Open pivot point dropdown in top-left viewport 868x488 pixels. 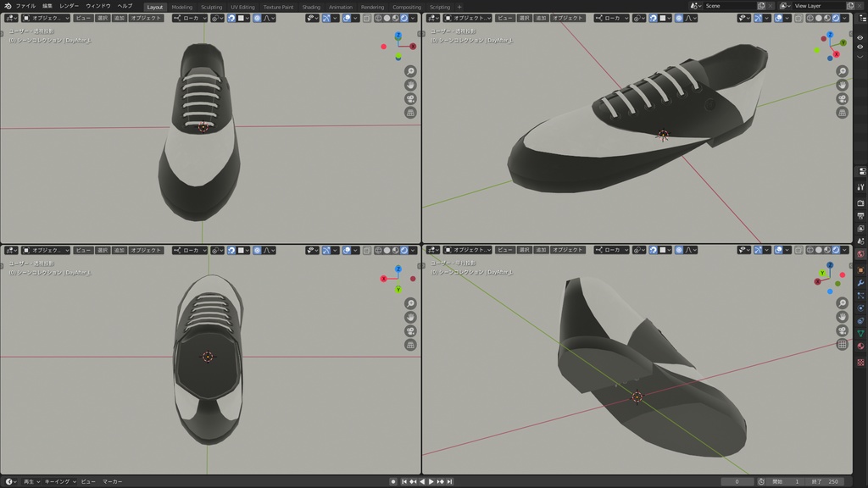click(x=217, y=19)
